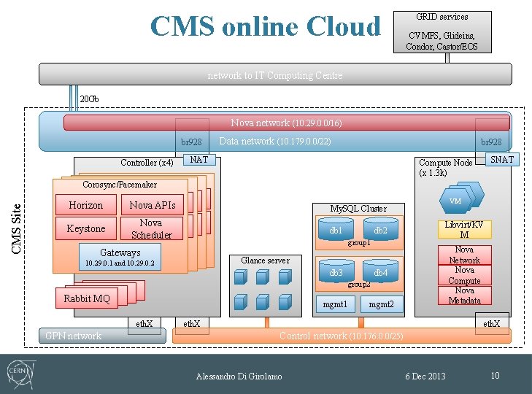Select the db3 database cylinder
Image resolution: width=532 pixels, height=394 pixels.
(336, 271)
